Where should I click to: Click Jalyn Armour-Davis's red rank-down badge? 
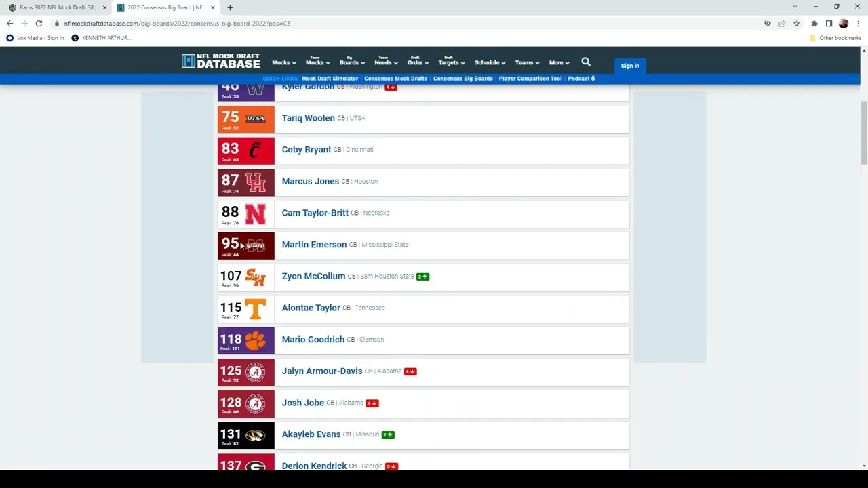click(410, 371)
